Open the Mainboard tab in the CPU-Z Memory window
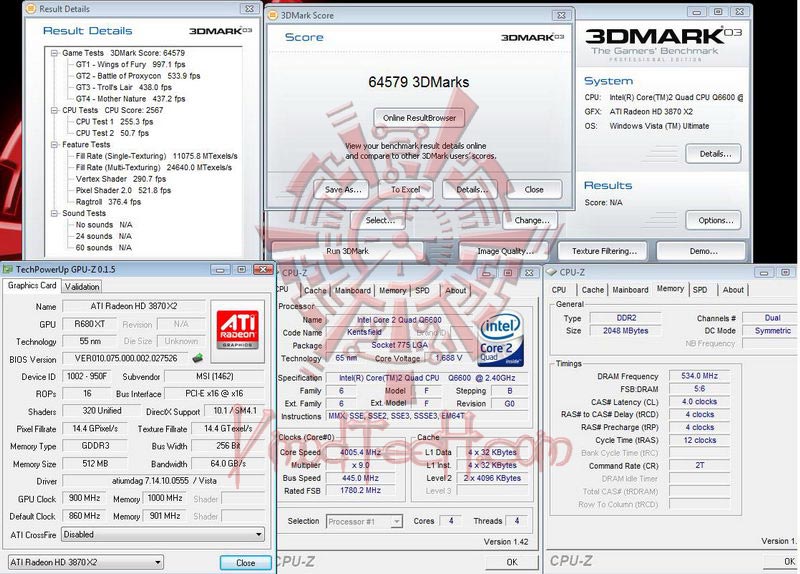The width and height of the screenshot is (800, 574). click(x=631, y=290)
